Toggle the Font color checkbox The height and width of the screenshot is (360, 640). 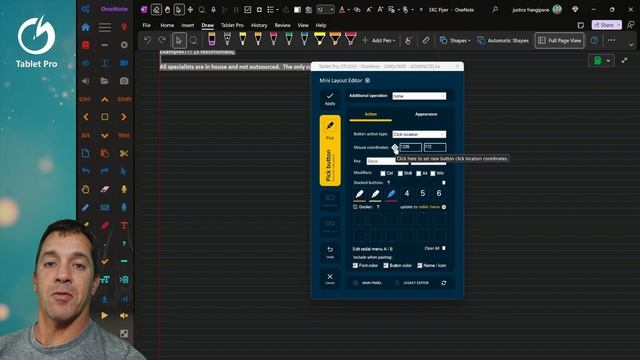click(x=355, y=265)
